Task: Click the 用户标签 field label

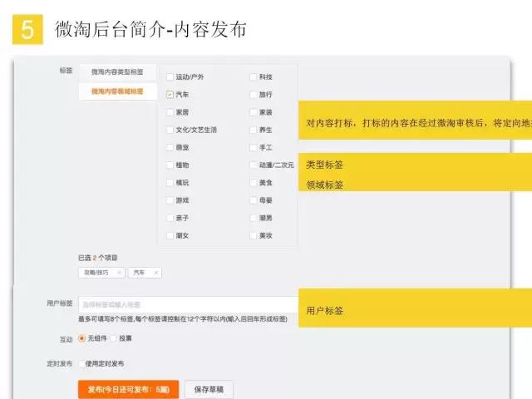Action: click(x=60, y=303)
